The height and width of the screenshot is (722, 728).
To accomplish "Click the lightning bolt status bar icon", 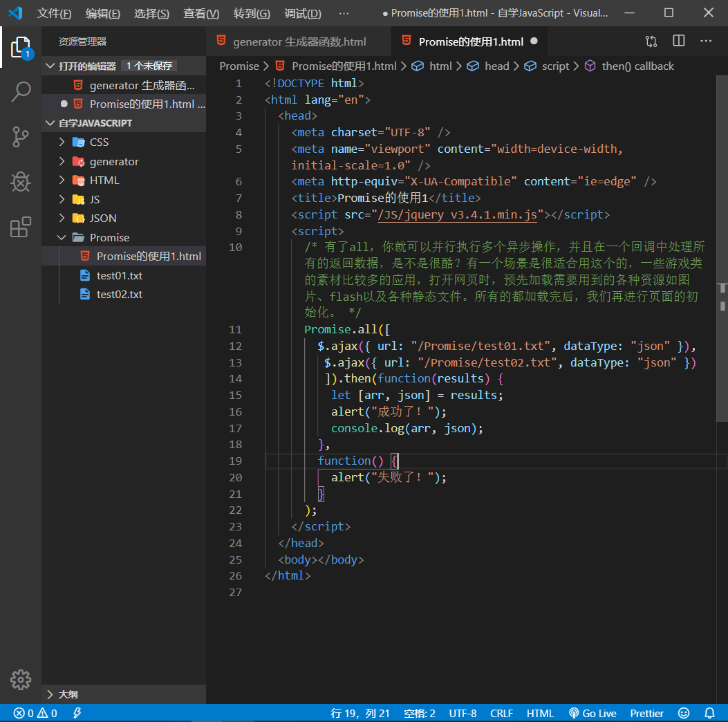I will (77, 713).
